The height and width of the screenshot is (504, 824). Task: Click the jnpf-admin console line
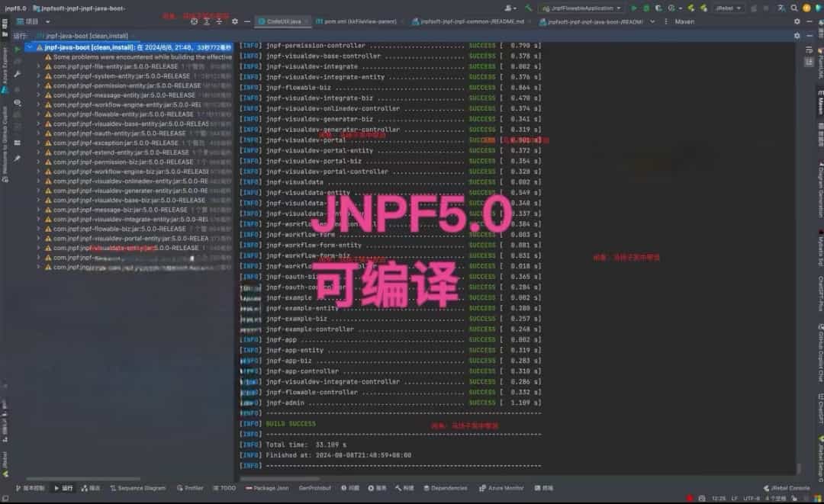pos(390,403)
